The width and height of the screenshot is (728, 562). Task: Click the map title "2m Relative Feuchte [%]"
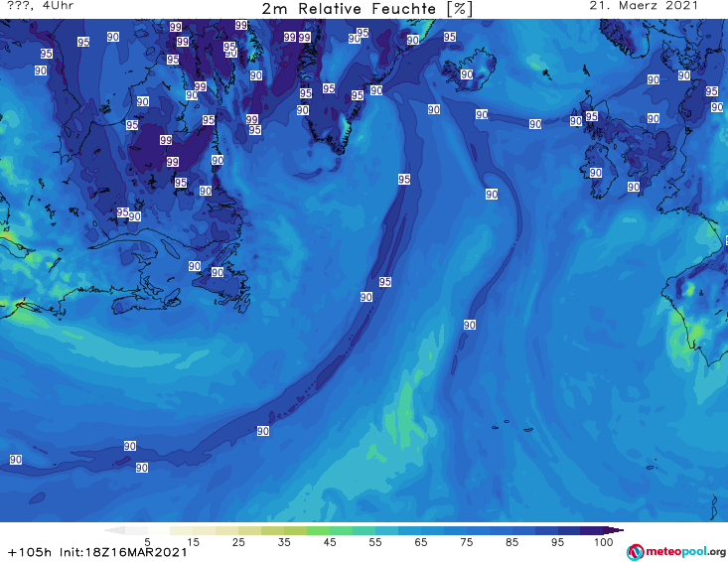[x=366, y=9]
